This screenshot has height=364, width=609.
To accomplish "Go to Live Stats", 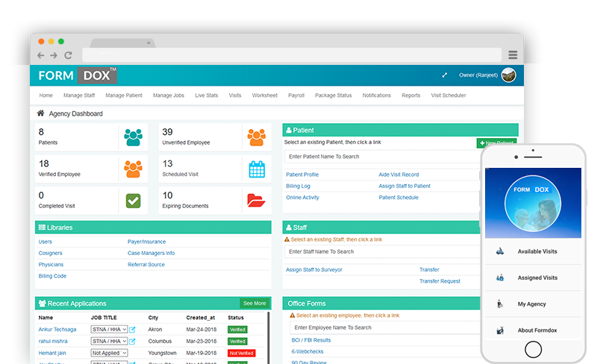I will [x=207, y=95].
